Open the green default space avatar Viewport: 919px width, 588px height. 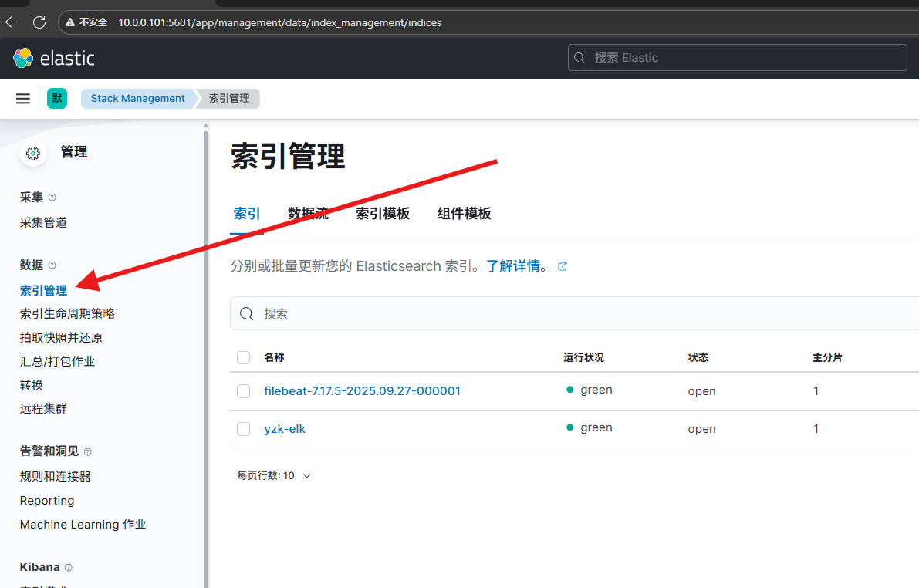57,99
